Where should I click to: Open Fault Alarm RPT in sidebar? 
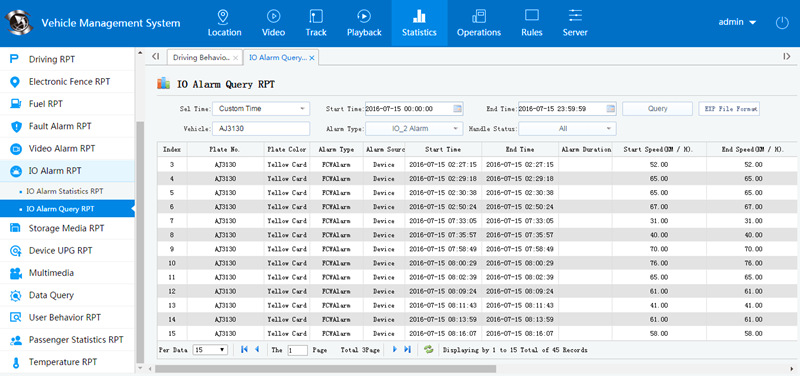click(x=67, y=126)
